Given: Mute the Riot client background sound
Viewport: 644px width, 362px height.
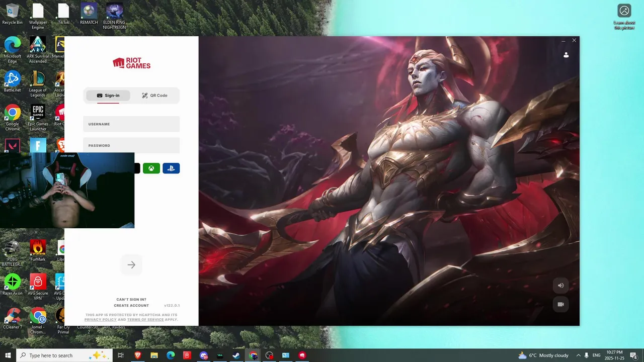Looking at the screenshot, I should click(561, 286).
